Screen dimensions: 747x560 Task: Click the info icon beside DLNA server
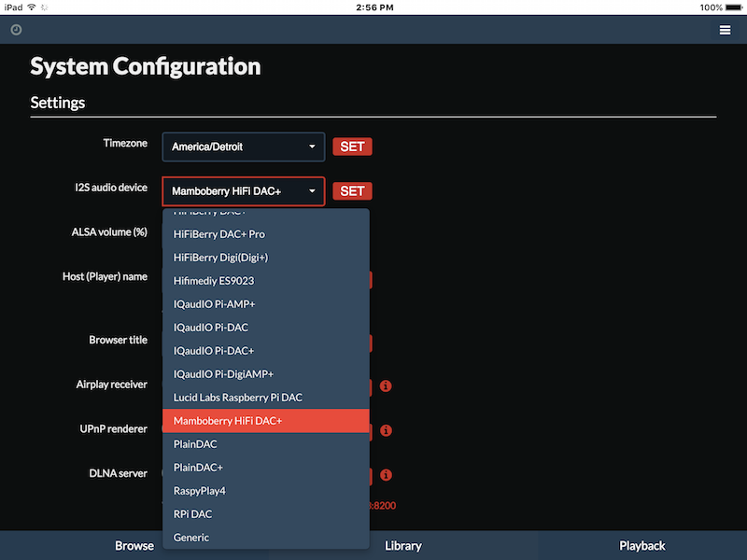386,475
